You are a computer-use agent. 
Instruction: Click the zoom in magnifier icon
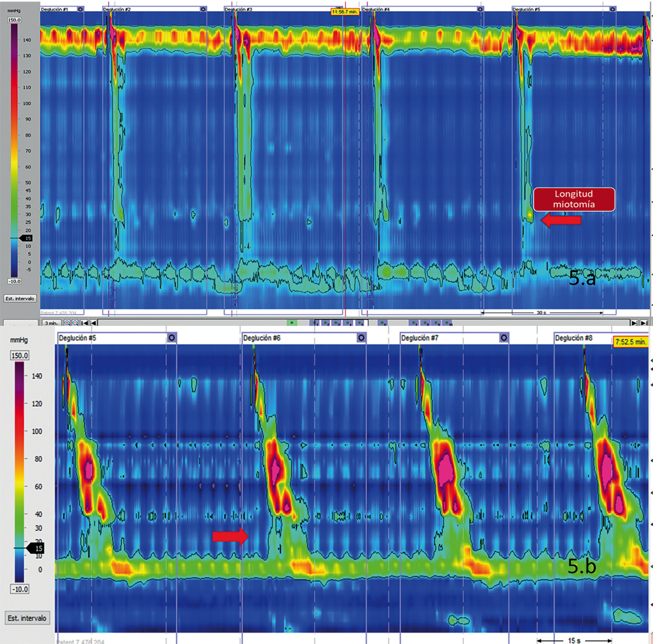click(x=67, y=323)
